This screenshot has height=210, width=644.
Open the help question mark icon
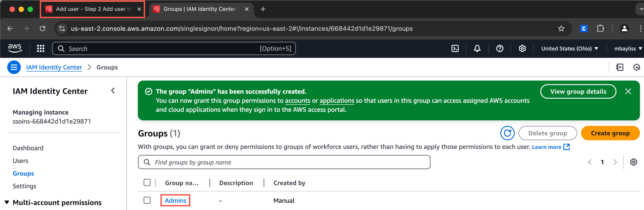point(500,48)
